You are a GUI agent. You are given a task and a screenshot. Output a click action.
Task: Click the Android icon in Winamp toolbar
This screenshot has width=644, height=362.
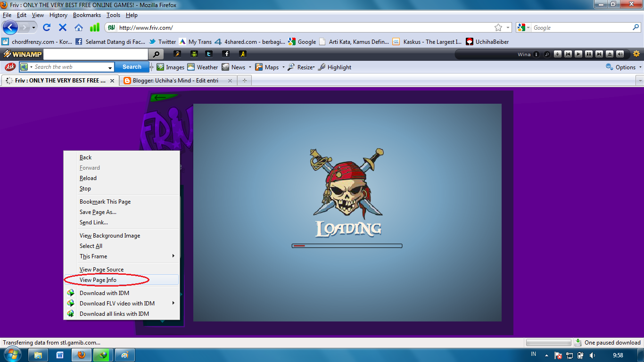pyautogui.click(x=194, y=54)
